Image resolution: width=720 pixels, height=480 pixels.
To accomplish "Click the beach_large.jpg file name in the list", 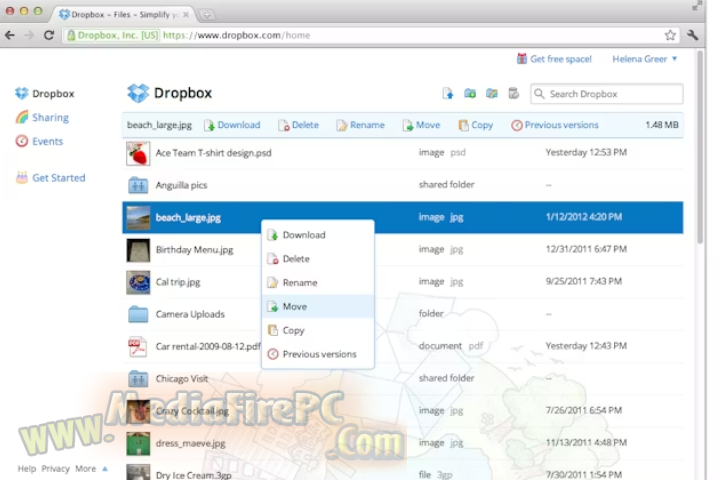I will (x=188, y=218).
